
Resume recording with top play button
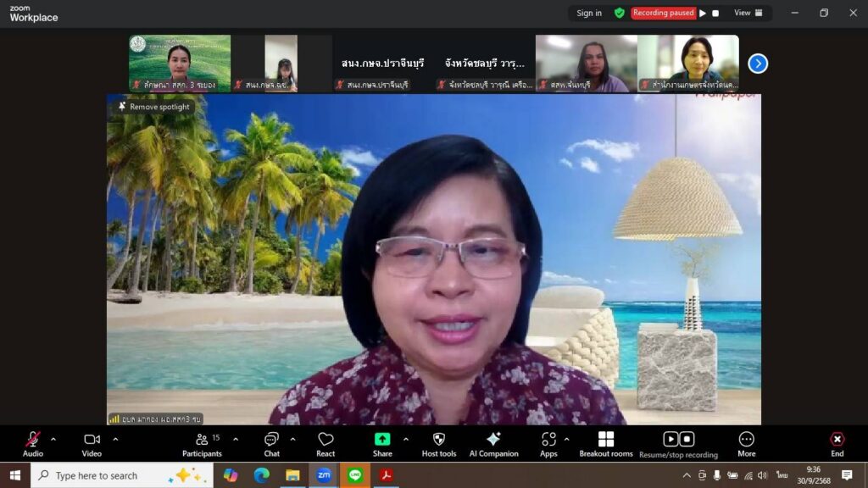(703, 13)
